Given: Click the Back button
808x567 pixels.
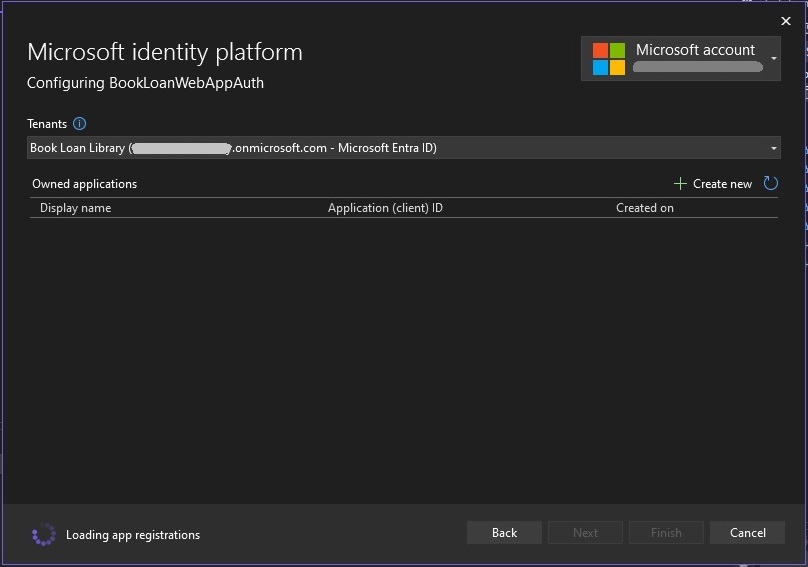Looking at the screenshot, I should [504, 532].
